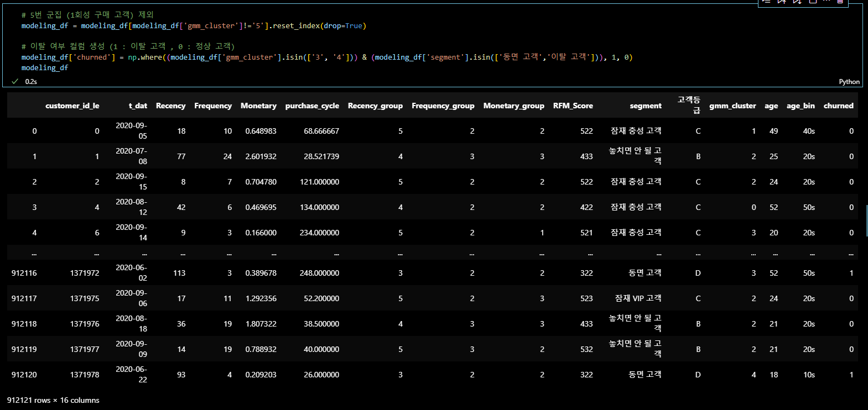Click the t_dat column header

pos(138,106)
